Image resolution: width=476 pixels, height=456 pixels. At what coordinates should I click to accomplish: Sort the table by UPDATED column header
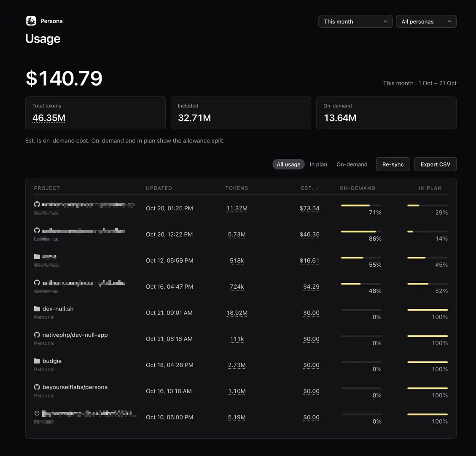pyautogui.click(x=159, y=188)
